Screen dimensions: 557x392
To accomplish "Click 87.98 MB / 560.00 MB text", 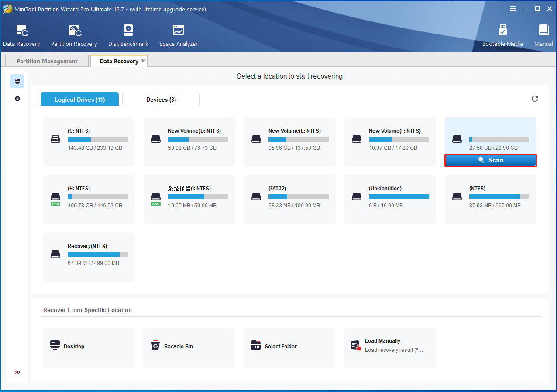I will coord(495,206).
